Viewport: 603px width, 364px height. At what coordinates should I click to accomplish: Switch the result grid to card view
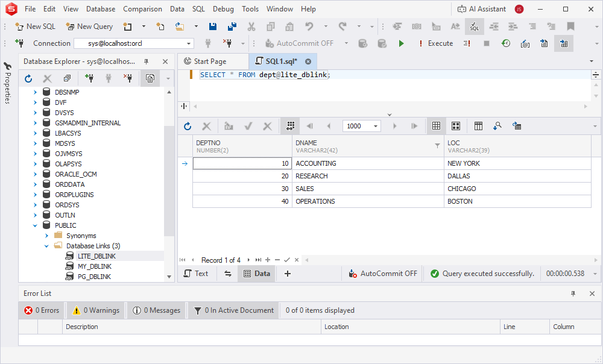point(455,126)
